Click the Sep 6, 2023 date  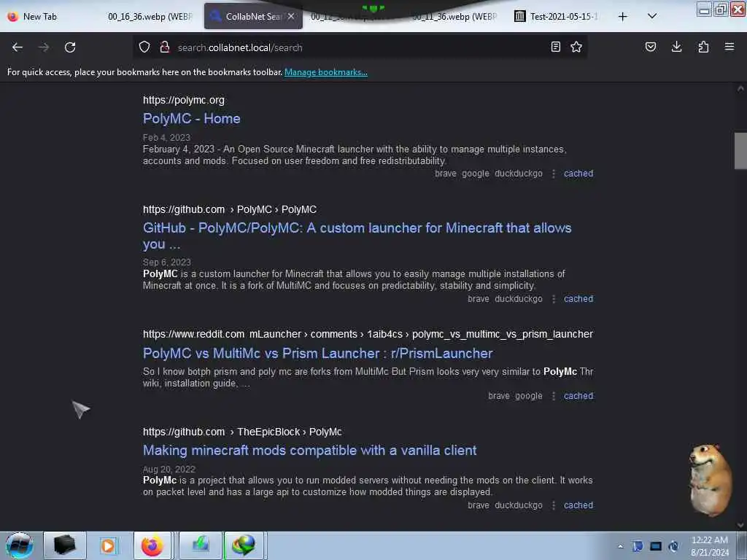pyautogui.click(x=167, y=262)
